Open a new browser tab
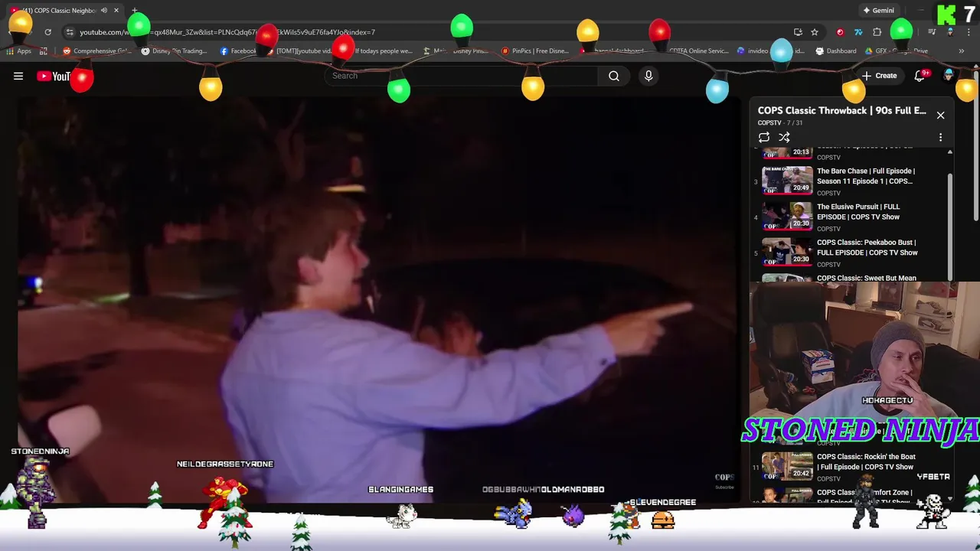 click(135, 11)
